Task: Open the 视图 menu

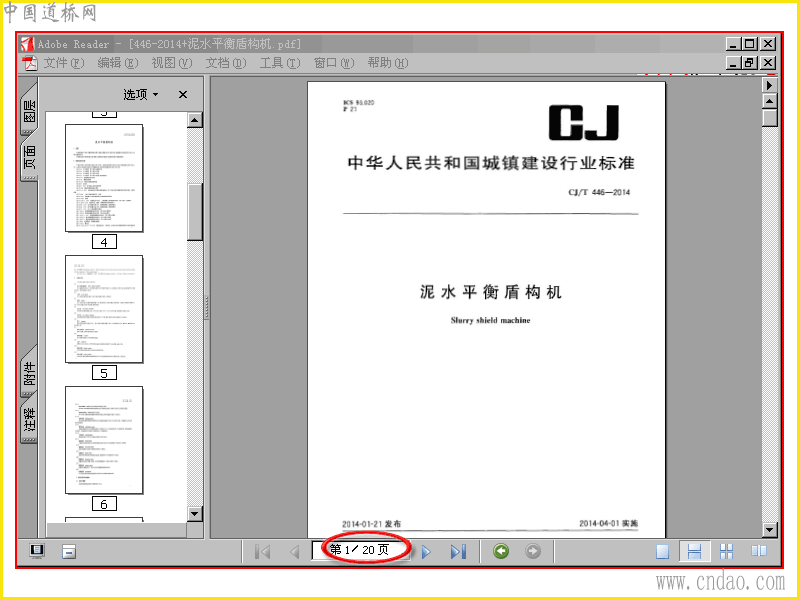Action: pos(171,63)
